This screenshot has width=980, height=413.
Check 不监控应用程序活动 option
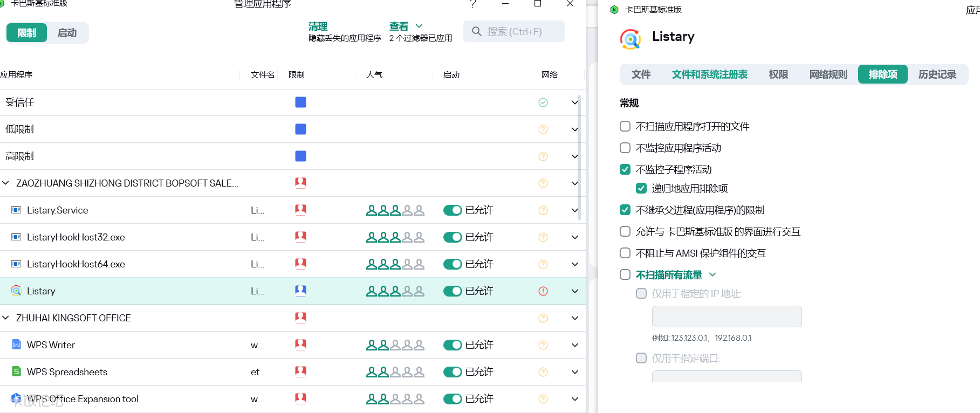click(625, 148)
